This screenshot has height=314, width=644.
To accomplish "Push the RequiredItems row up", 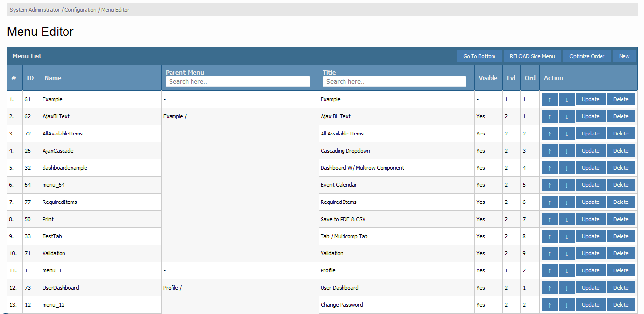I will click(549, 202).
